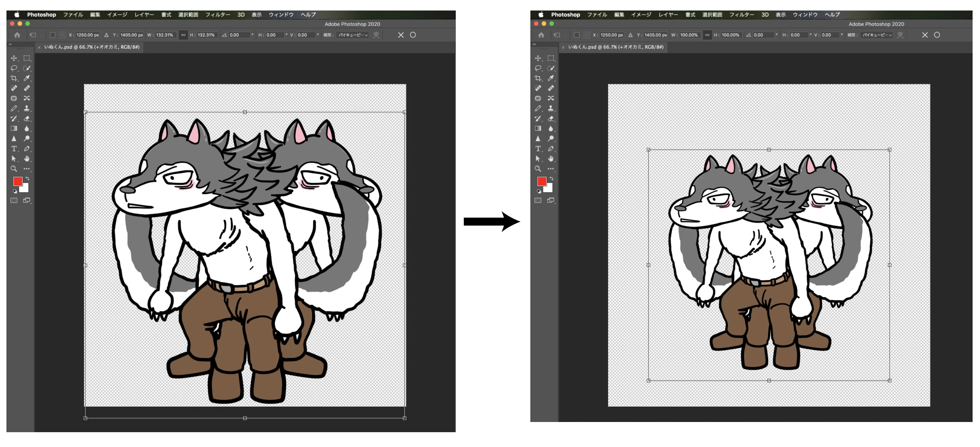This screenshot has width=980, height=447.
Task: Cancel transform with X button in left window
Action: (401, 35)
